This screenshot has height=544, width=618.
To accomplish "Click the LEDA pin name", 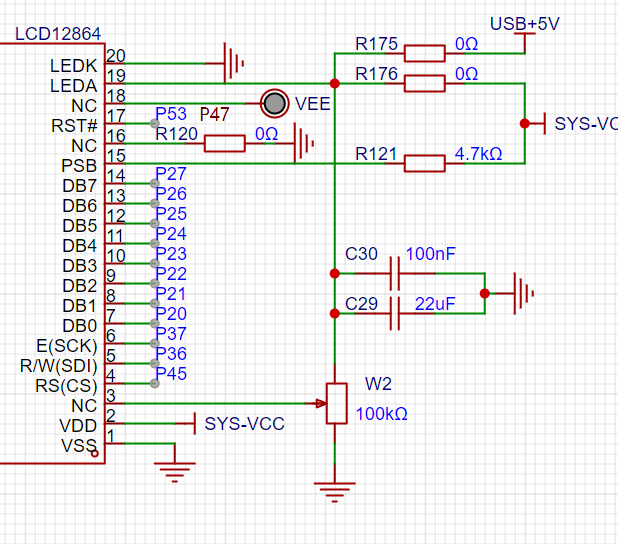I will [x=73, y=86].
